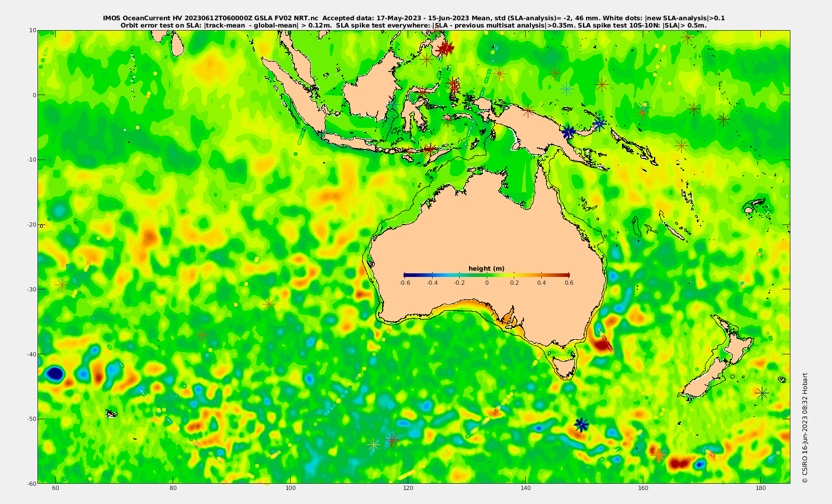The width and height of the screenshot is (832, 504).
Task: Click the x-axis tick label 60
Action: [x=56, y=488]
